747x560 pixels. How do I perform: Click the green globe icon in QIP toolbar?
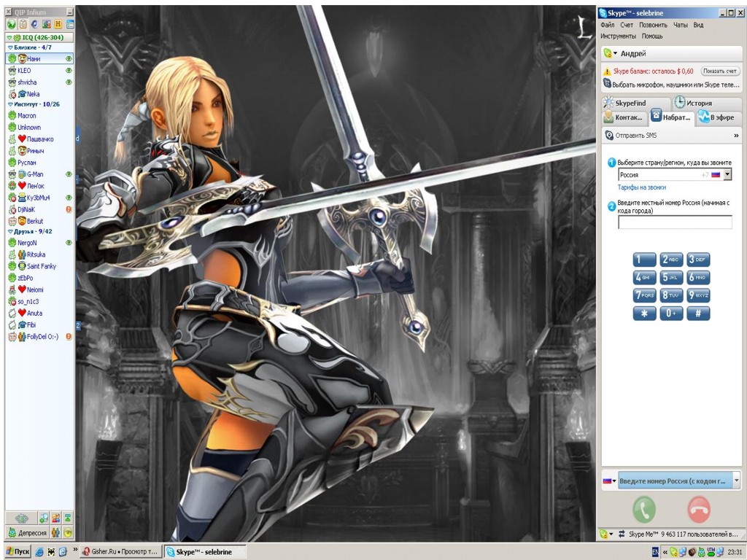coord(11,24)
